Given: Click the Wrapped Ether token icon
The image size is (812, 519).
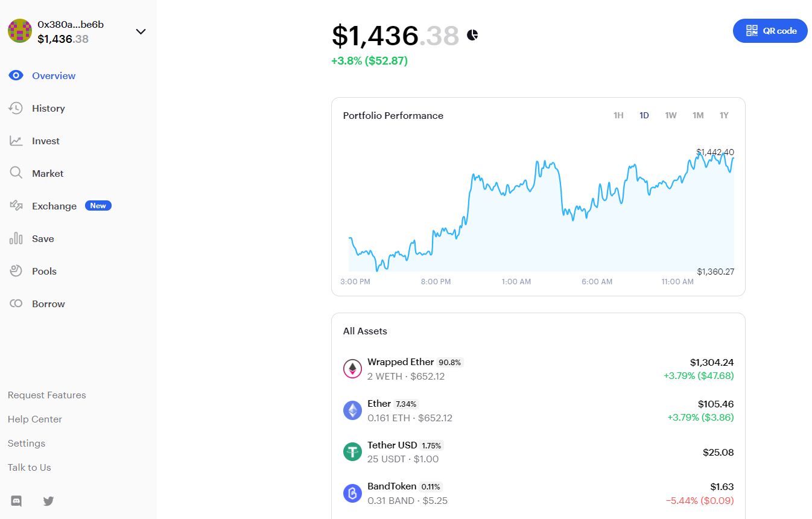Looking at the screenshot, I should tap(352, 369).
